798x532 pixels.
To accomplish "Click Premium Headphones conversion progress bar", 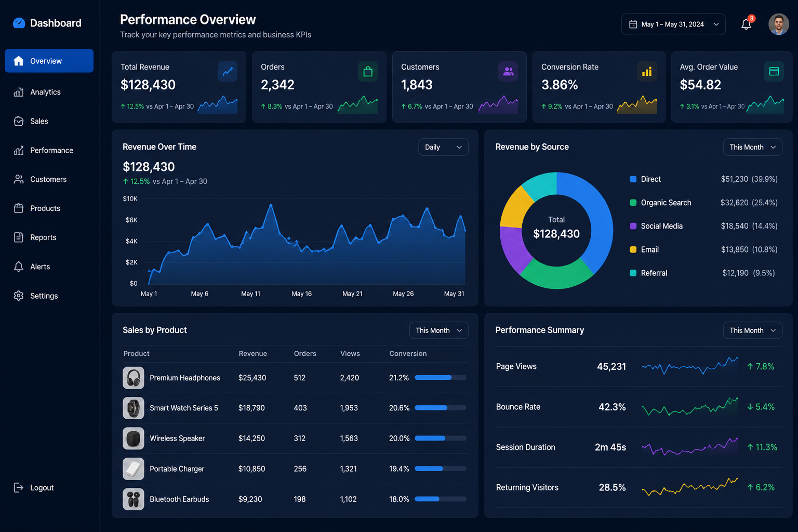I will coord(441,378).
